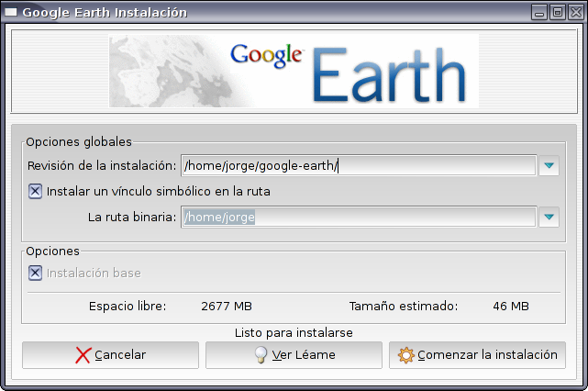Click the /home/jorge/google-earth/ path field
Image resolution: width=588 pixels, height=391 pixels.
358,165
